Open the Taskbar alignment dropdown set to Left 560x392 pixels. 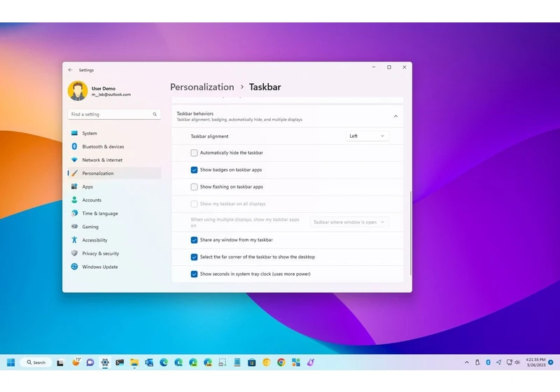click(x=367, y=136)
